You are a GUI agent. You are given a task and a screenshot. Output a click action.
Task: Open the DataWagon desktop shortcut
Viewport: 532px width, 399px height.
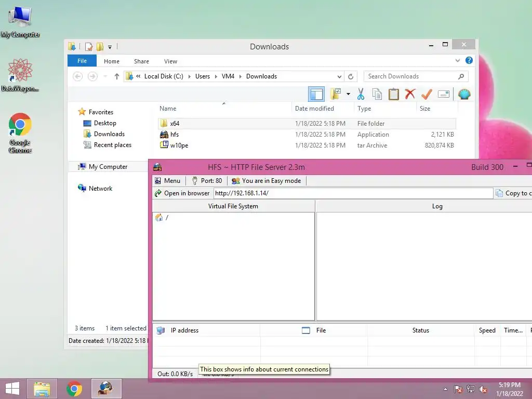pyautogui.click(x=20, y=75)
